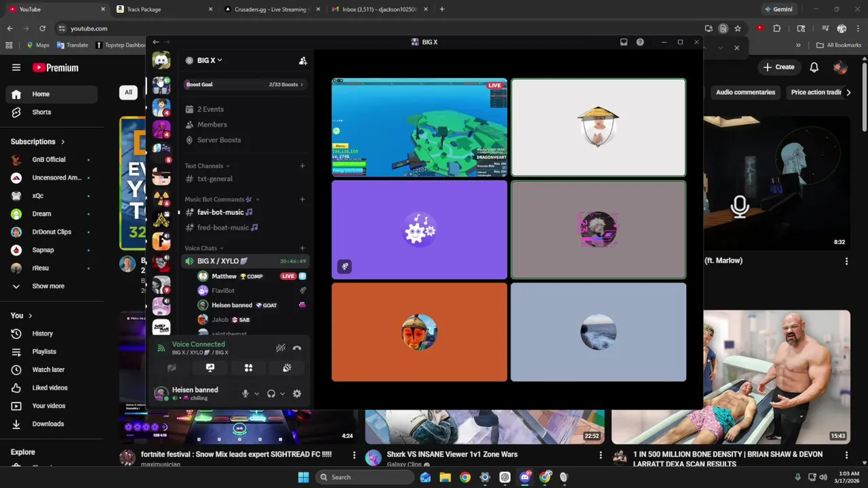
Task: Open the Windows Start button
Action: pos(303,477)
